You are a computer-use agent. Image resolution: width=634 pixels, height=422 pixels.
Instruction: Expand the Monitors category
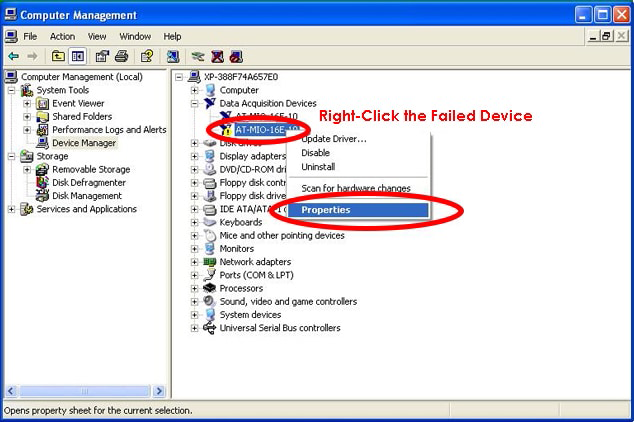(194, 249)
